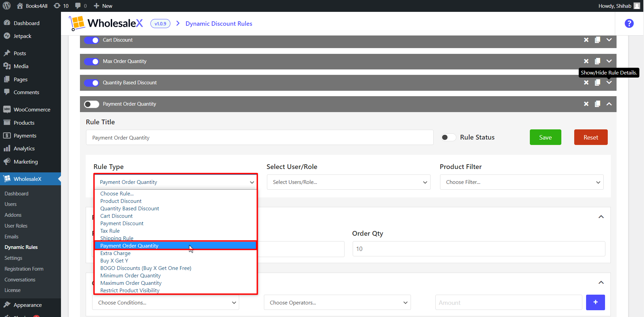Turn on the Rule Status switch
Viewport: 644px width, 317px height.
point(449,137)
